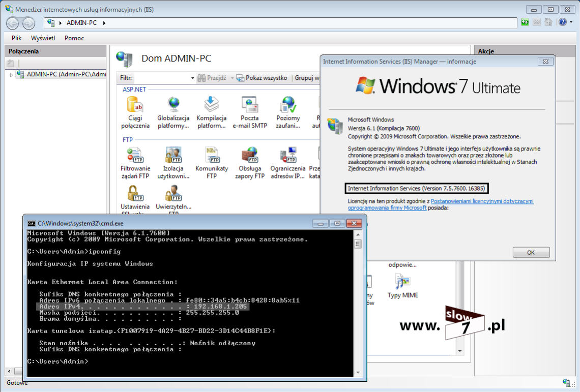The height and width of the screenshot is (392, 580).
Task: Click the Maska podsieci line in cmd
Action: [x=139, y=313]
